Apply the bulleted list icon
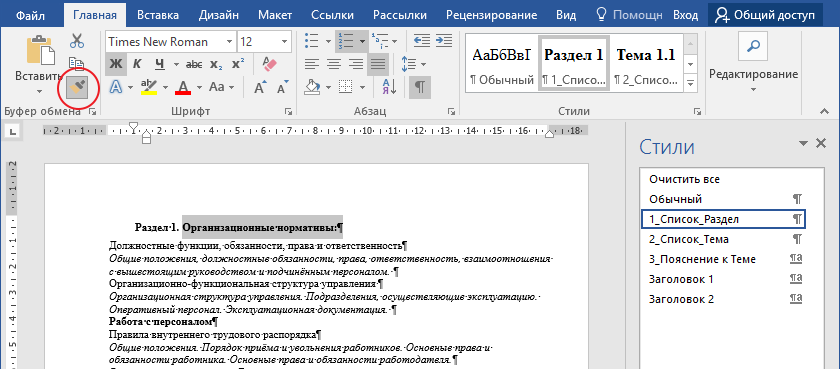This screenshot has width=840, height=369. pyautogui.click(x=311, y=41)
